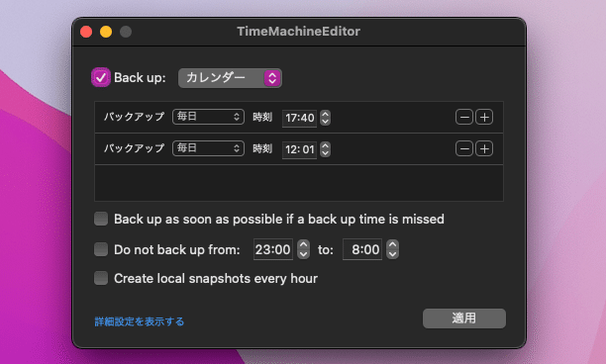Click the 17:40 time field
This screenshot has width=606, height=364.
click(x=299, y=118)
